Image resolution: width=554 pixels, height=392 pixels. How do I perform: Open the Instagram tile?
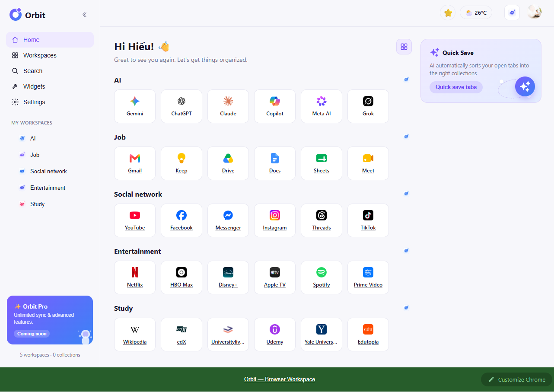coord(275,220)
